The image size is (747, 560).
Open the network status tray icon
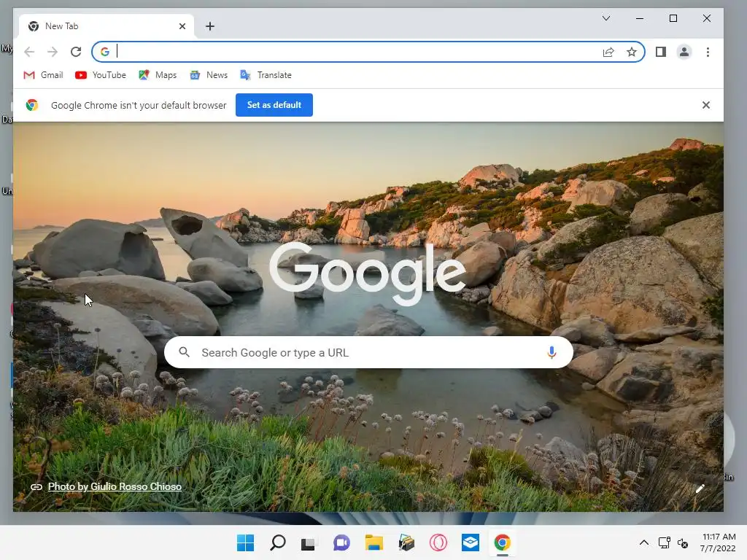coord(664,542)
